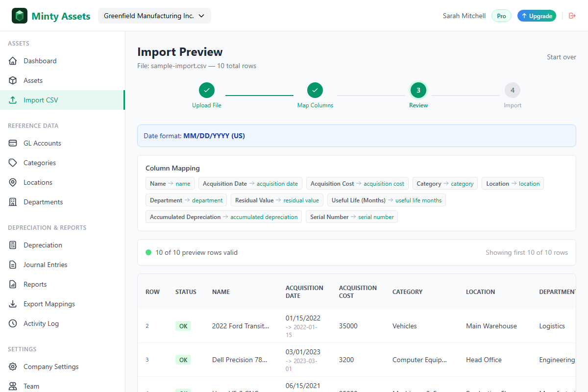Click the Department mapping chip
588x392 pixels.
(x=186, y=200)
